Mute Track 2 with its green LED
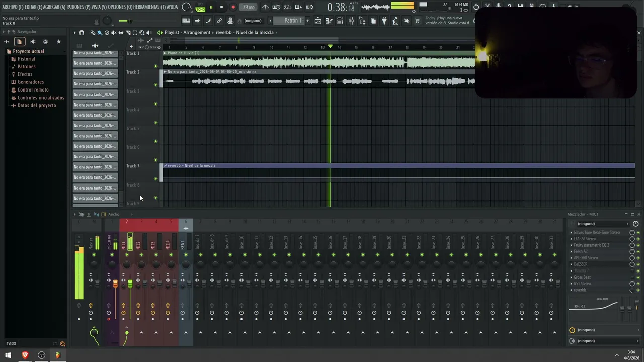Screen dimensions: 644x362 click(x=156, y=85)
